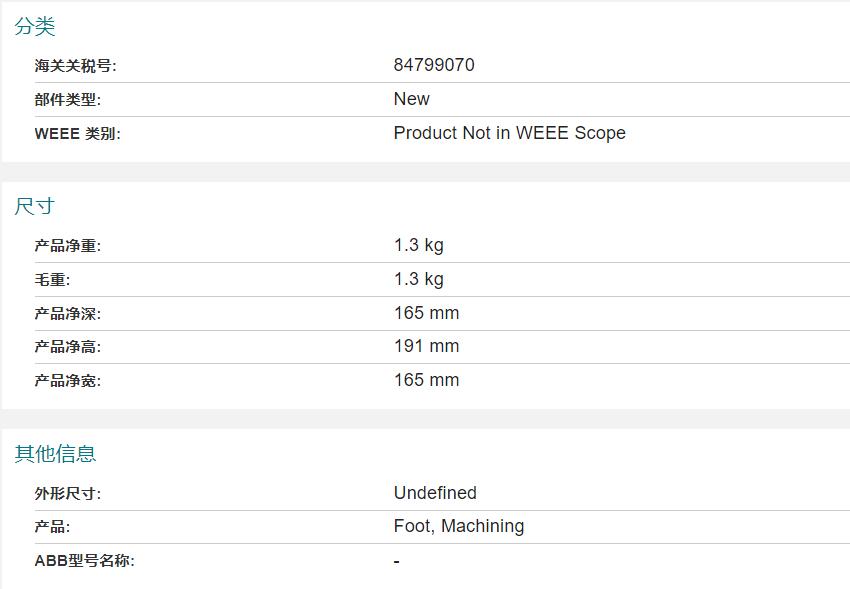Click the 毛重 label
This screenshot has width=850, height=589.
click(x=52, y=280)
